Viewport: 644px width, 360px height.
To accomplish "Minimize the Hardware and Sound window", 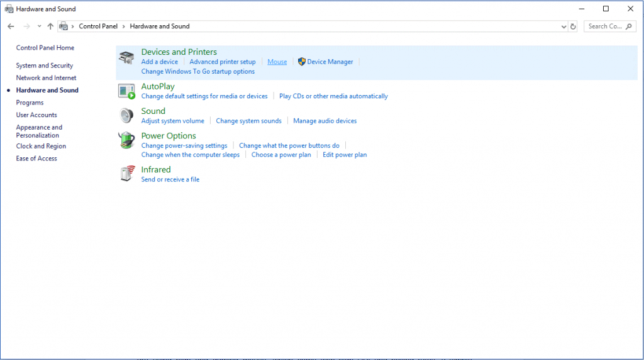I will [582, 9].
